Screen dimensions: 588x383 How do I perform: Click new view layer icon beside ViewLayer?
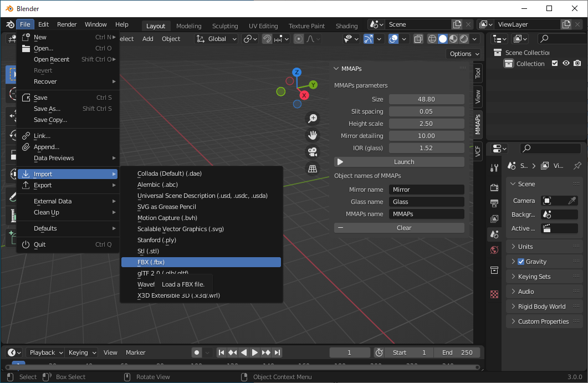pyautogui.click(x=566, y=24)
